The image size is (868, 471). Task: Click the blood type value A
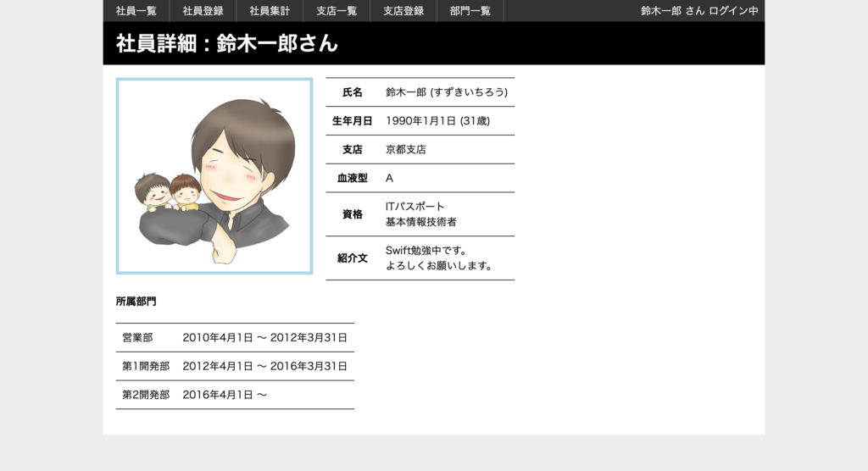coord(390,179)
